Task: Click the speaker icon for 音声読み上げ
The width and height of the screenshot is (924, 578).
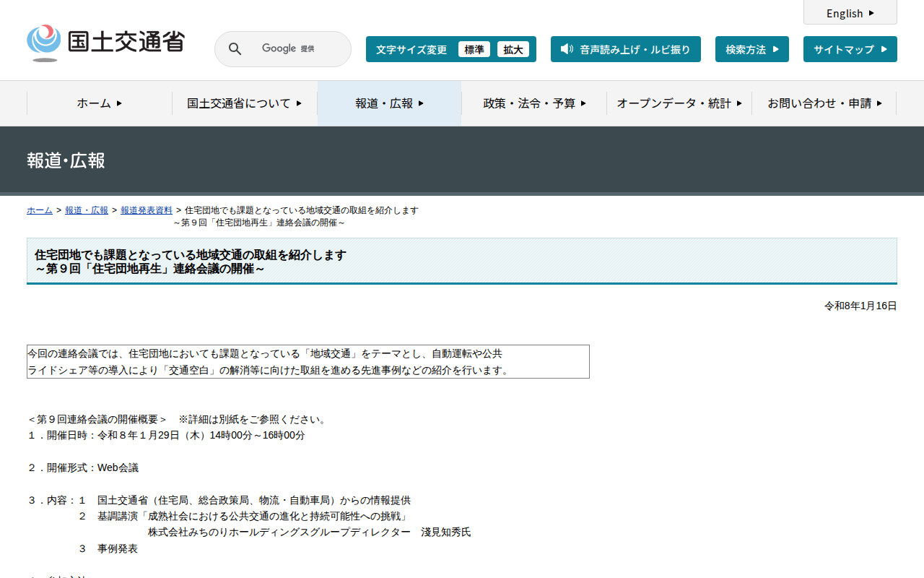Action: click(567, 49)
